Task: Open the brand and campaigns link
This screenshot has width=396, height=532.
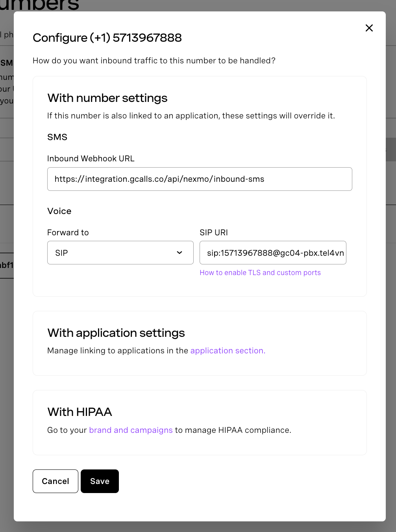Action: [x=131, y=430]
